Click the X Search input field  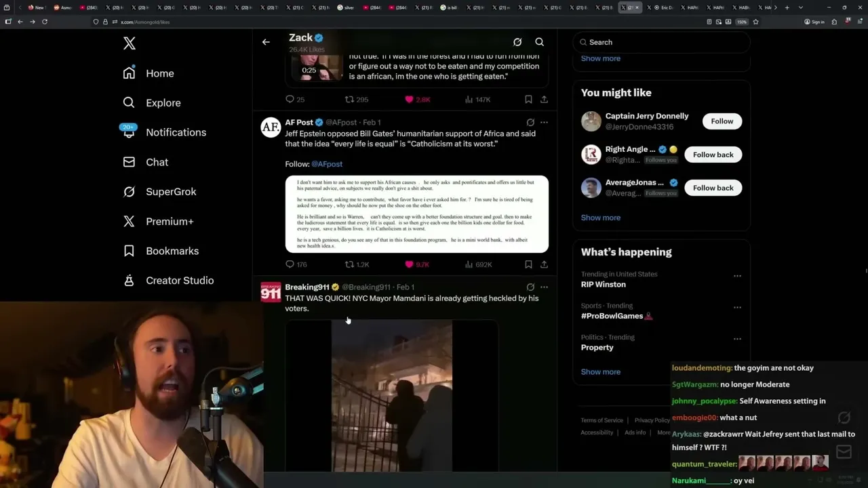click(x=661, y=42)
